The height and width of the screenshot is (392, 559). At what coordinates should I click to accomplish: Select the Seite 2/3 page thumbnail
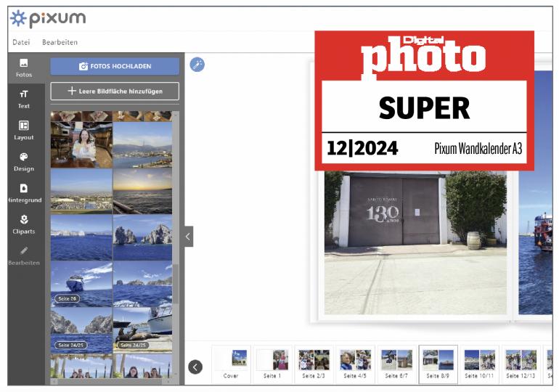(x=314, y=364)
